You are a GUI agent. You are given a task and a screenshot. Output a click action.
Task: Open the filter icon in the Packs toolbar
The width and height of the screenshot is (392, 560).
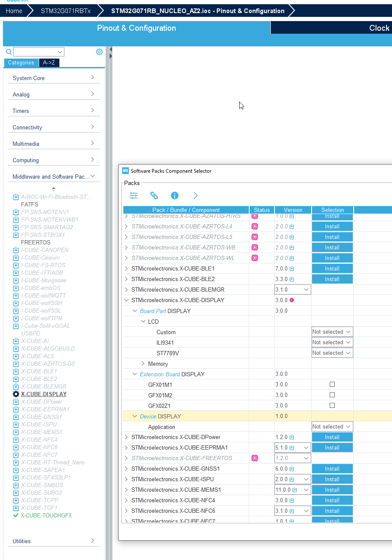pyautogui.click(x=133, y=195)
